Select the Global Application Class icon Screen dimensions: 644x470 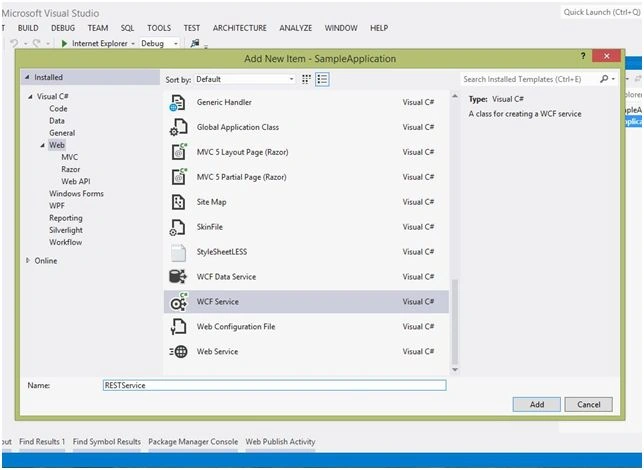(x=178, y=127)
